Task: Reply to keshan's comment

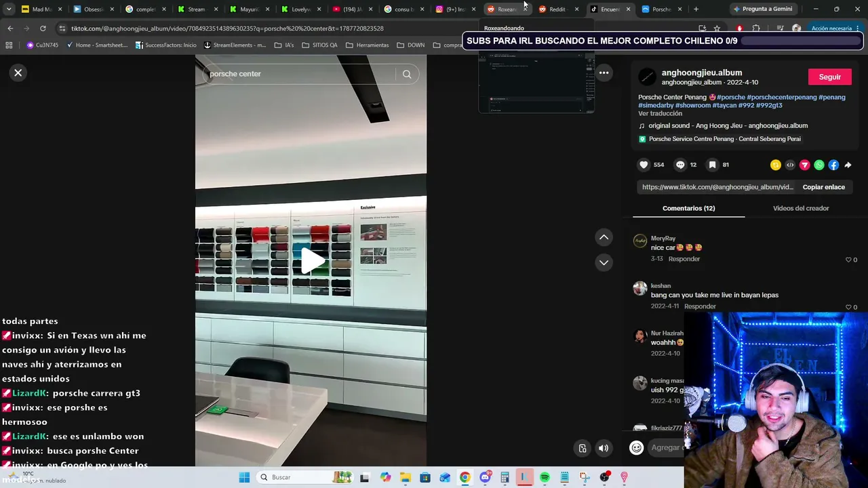Action: pos(700,306)
